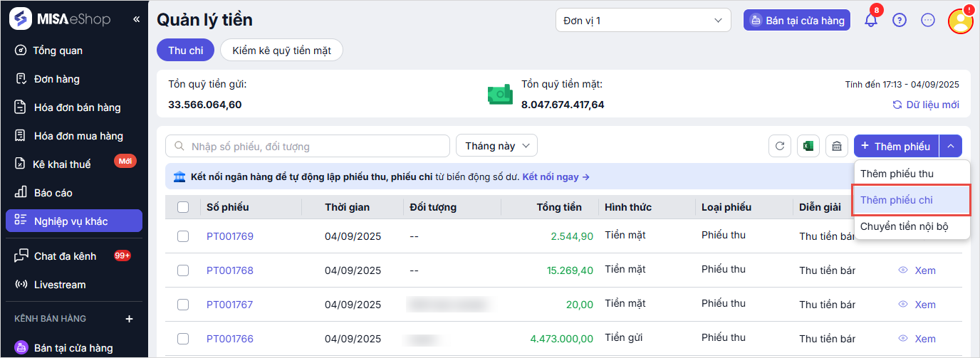Open the bank connection icon button
This screenshot has height=358, width=980.
pos(837,146)
